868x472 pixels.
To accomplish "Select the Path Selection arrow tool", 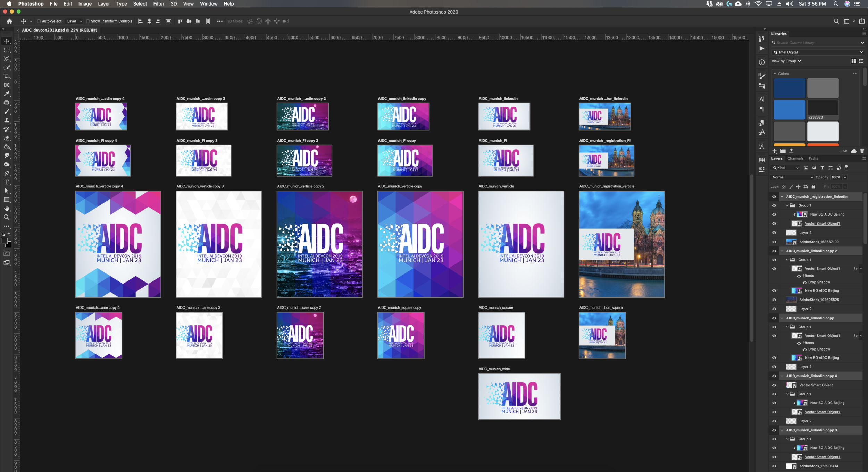I will 7,191.
